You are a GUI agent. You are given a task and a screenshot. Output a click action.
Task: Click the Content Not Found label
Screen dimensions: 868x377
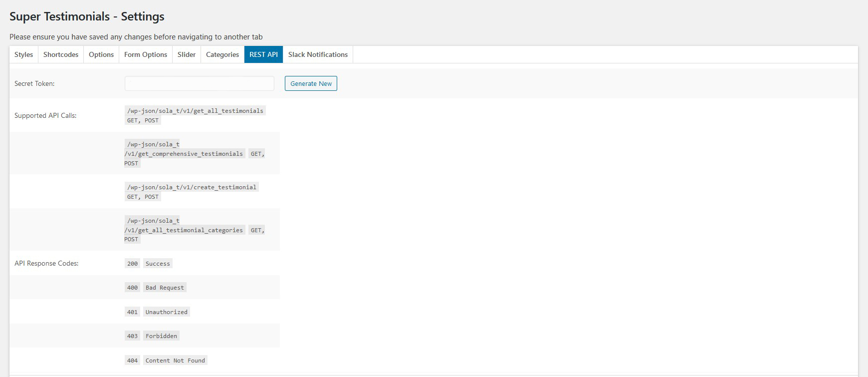175,361
